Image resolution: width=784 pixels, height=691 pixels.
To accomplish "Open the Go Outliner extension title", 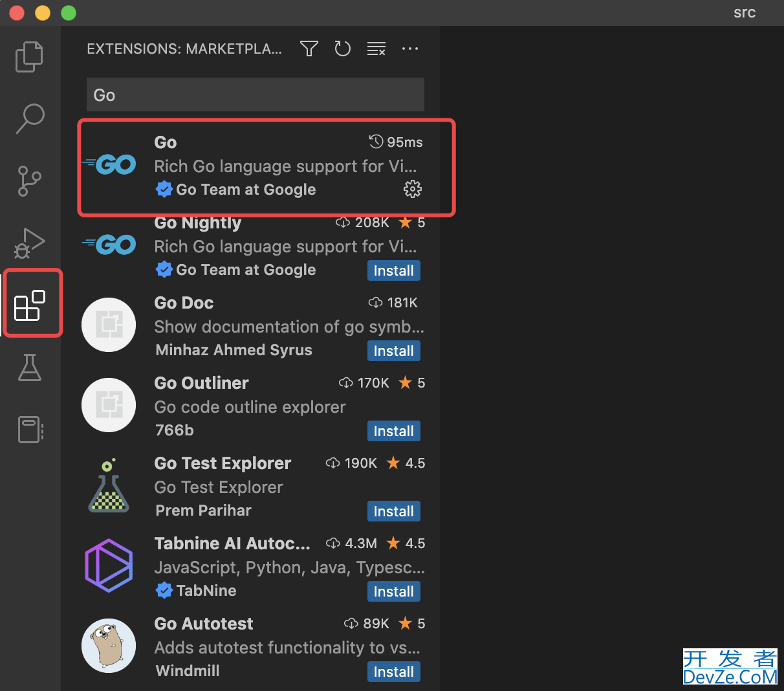I will 201,383.
